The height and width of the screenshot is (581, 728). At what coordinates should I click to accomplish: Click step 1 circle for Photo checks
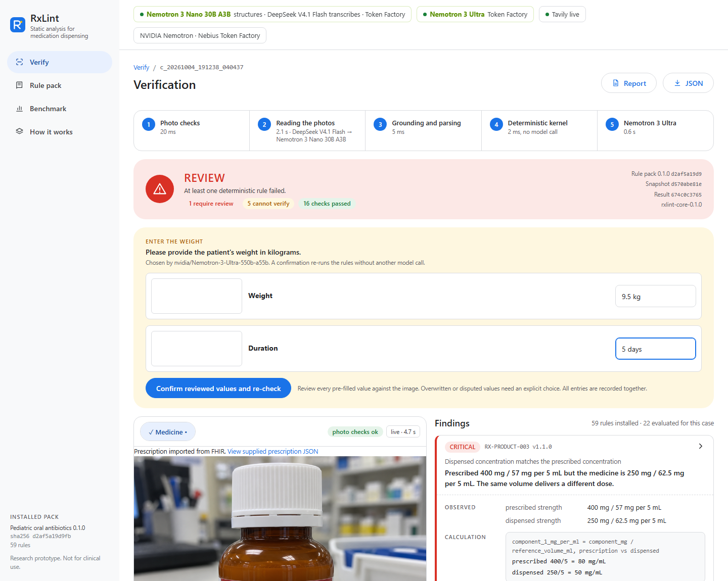point(149,124)
